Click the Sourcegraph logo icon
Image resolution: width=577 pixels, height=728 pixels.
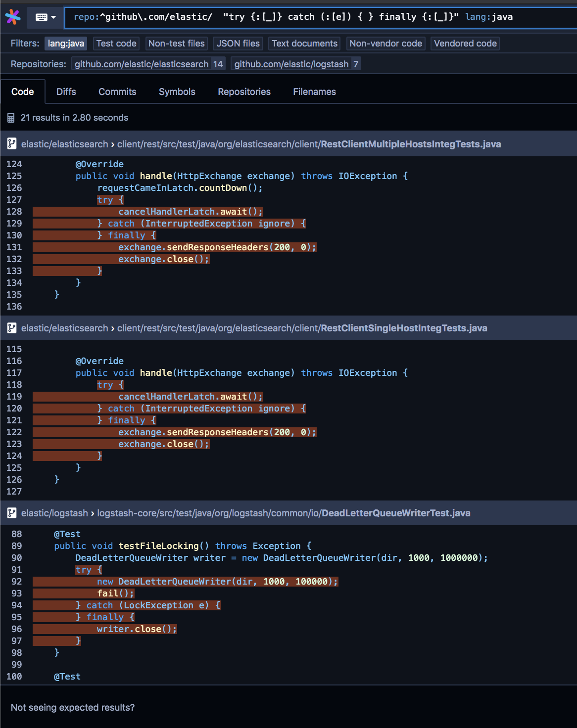[x=12, y=17]
